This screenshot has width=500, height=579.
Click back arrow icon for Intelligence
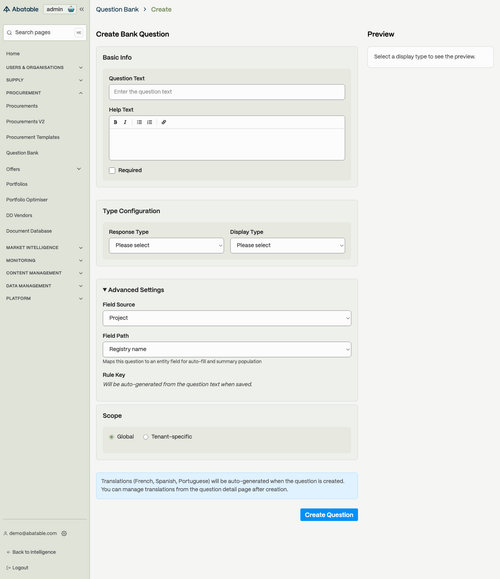(8, 552)
